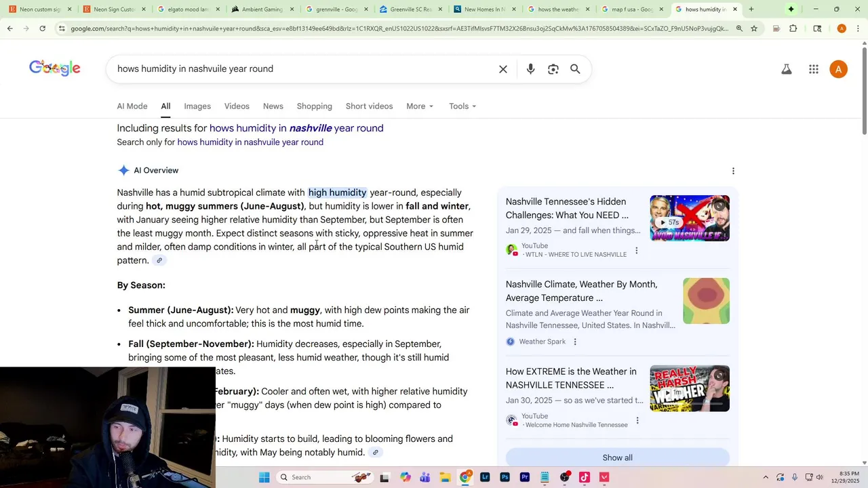Bookmark this page with the star icon
This screenshot has width=868, height=488.
coord(753,28)
